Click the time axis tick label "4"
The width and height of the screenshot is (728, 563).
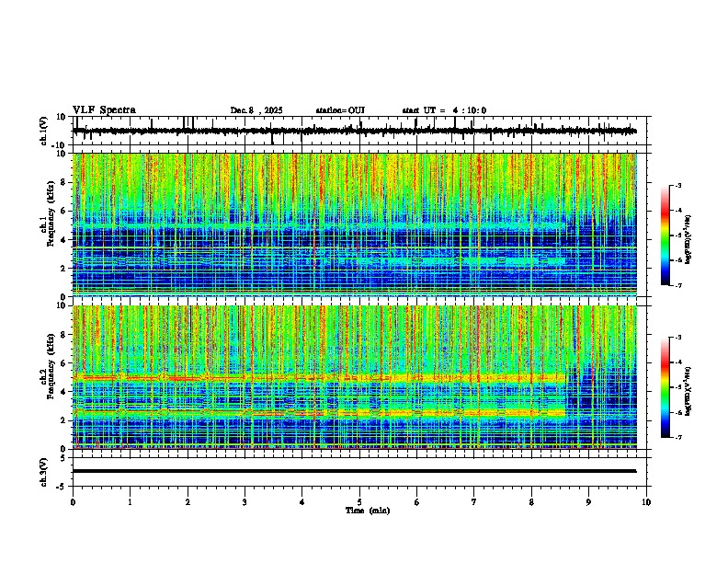pos(302,502)
